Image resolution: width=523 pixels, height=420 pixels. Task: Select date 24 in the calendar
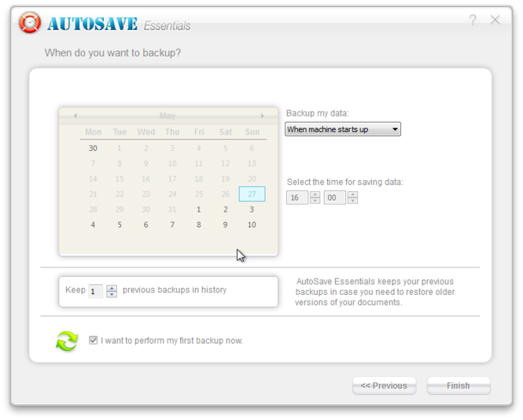(x=172, y=193)
